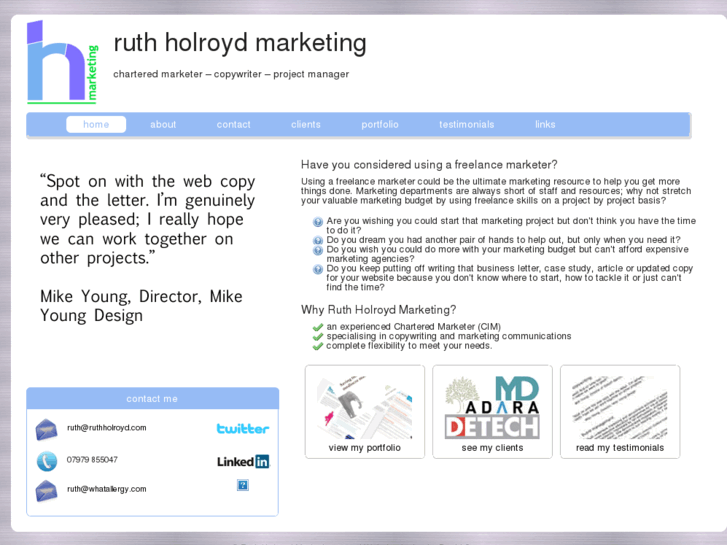Click the 'read my testimonials' caption
The height and width of the screenshot is (545, 727).
tap(620, 448)
